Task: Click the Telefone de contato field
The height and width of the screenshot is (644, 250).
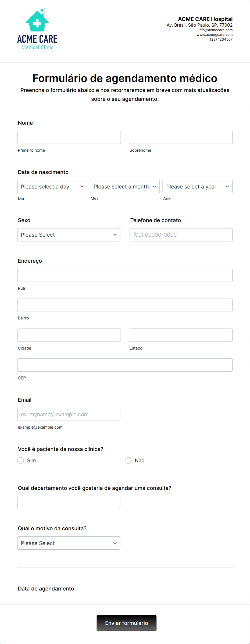Action: (x=181, y=235)
